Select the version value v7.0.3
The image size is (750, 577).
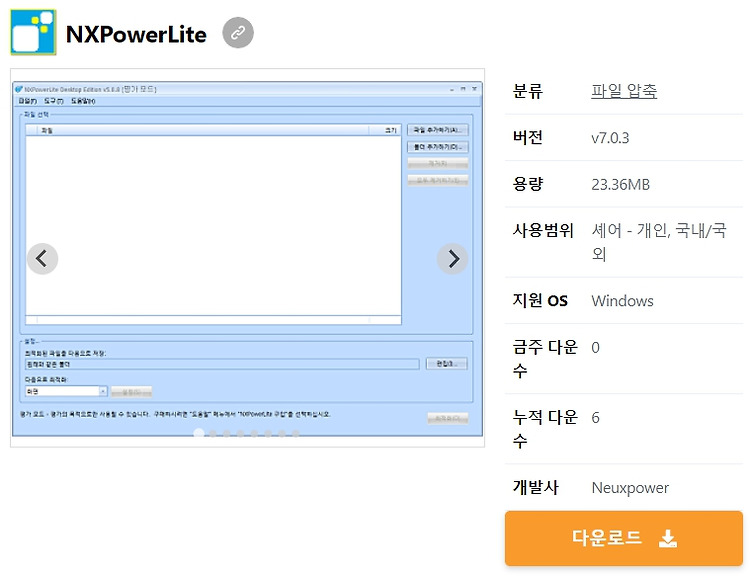click(x=610, y=138)
